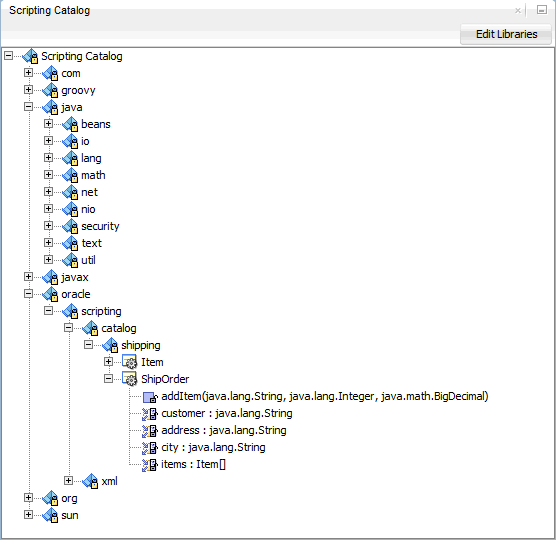
Task: Expand the text package node
Action: [x=49, y=243]
